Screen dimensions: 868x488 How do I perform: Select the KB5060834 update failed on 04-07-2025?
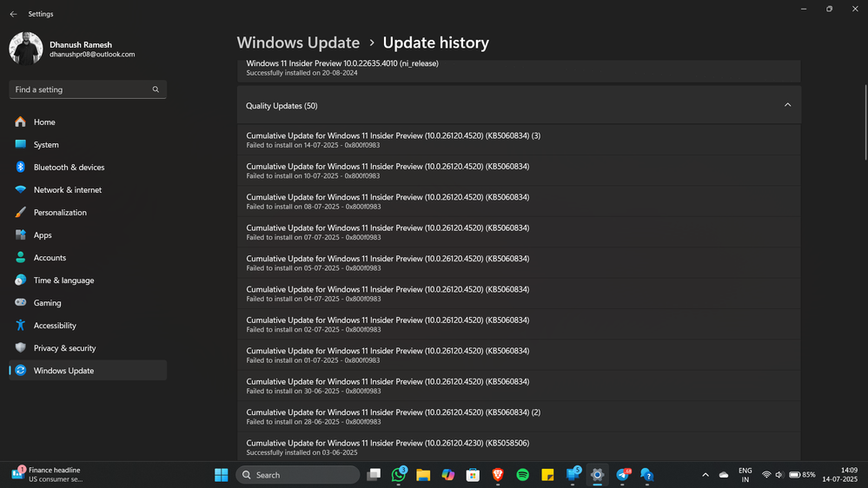point(519,293)
